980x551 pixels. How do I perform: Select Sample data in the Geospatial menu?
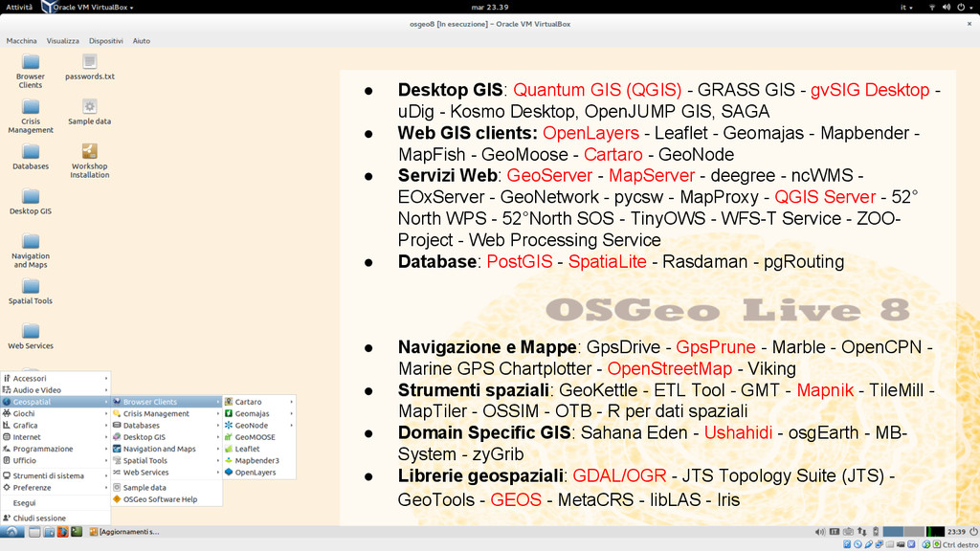click(x=167, y=487)
